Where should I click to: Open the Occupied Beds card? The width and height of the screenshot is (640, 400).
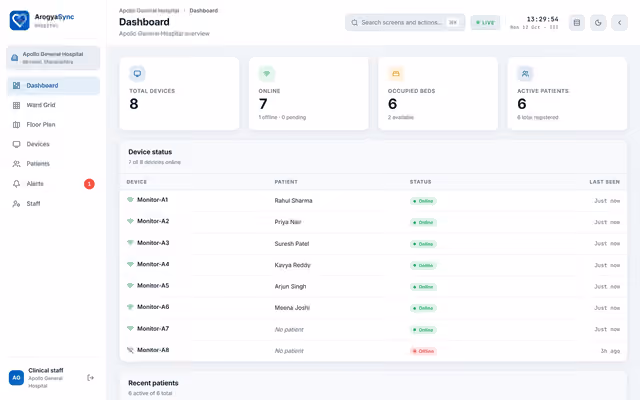pyautogui.click(x=438, y=93)
